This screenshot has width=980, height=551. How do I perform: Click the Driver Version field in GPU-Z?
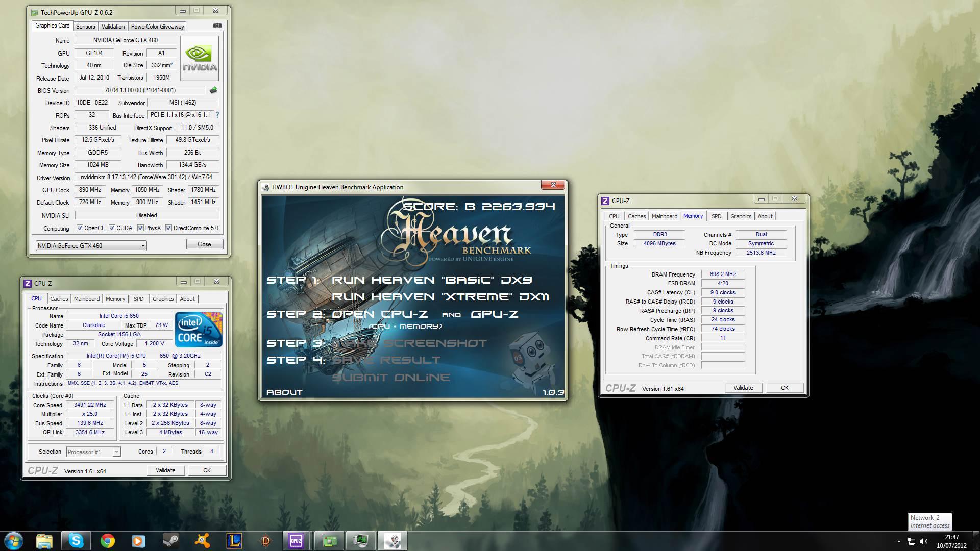pyautogui.click(x=146, y=177)
